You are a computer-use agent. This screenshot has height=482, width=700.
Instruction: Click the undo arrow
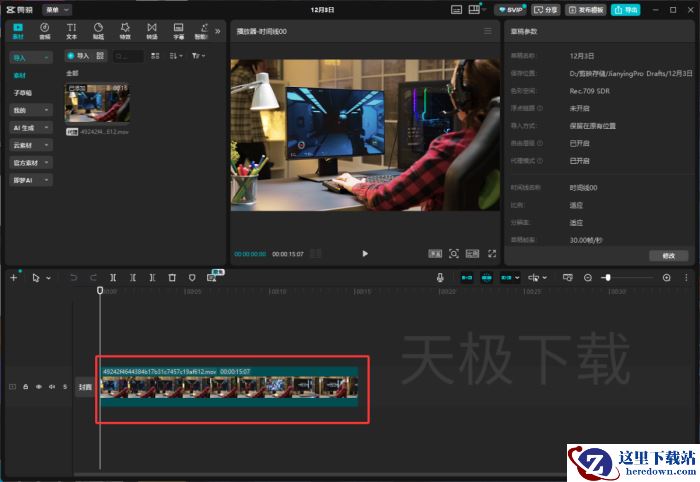point(73,278)
